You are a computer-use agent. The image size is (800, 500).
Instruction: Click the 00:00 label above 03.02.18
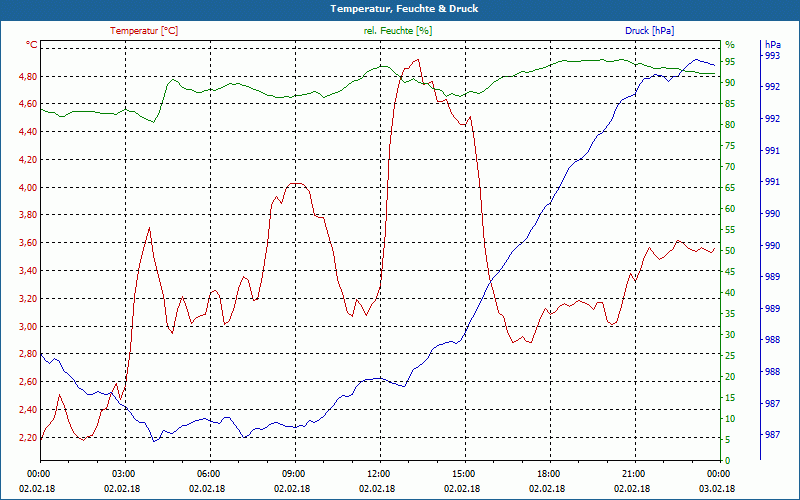point(720,474)
